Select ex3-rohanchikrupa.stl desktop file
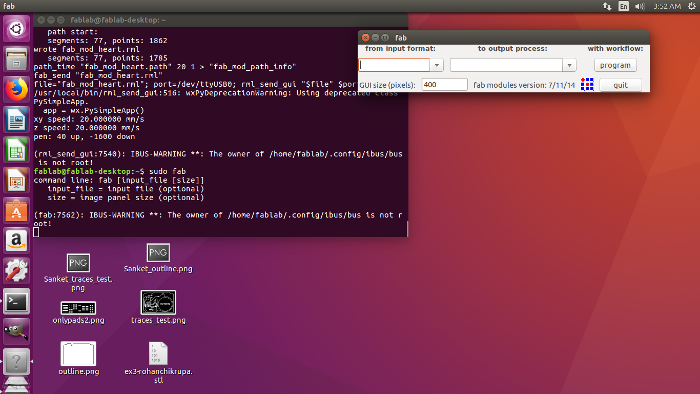 click(x=158, y=362)
